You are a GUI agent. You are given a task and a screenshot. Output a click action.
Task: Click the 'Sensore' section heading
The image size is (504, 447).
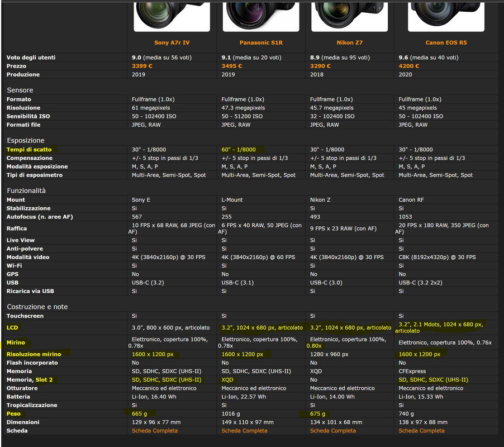click(20, 90)
